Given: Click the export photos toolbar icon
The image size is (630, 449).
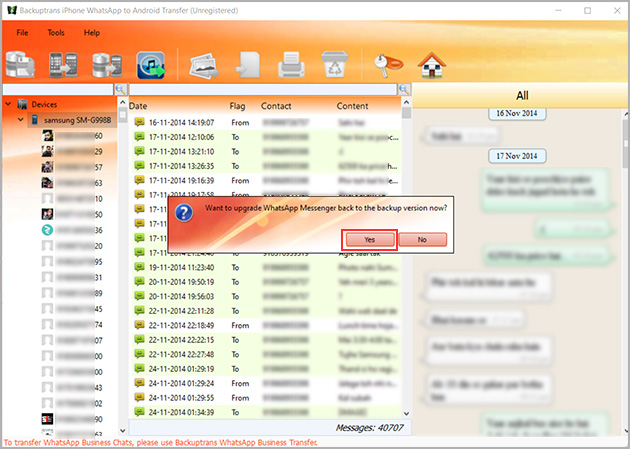Looking at the screenshot, I should pos(204,66).
